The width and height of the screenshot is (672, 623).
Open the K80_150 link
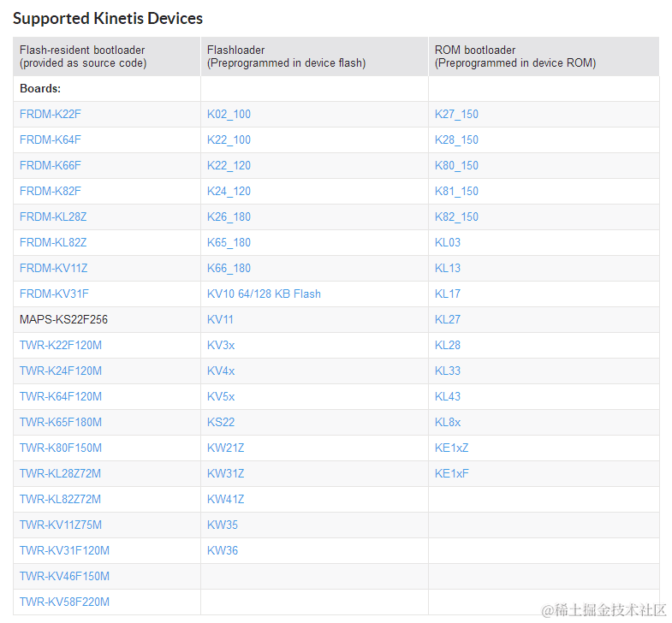456,166
